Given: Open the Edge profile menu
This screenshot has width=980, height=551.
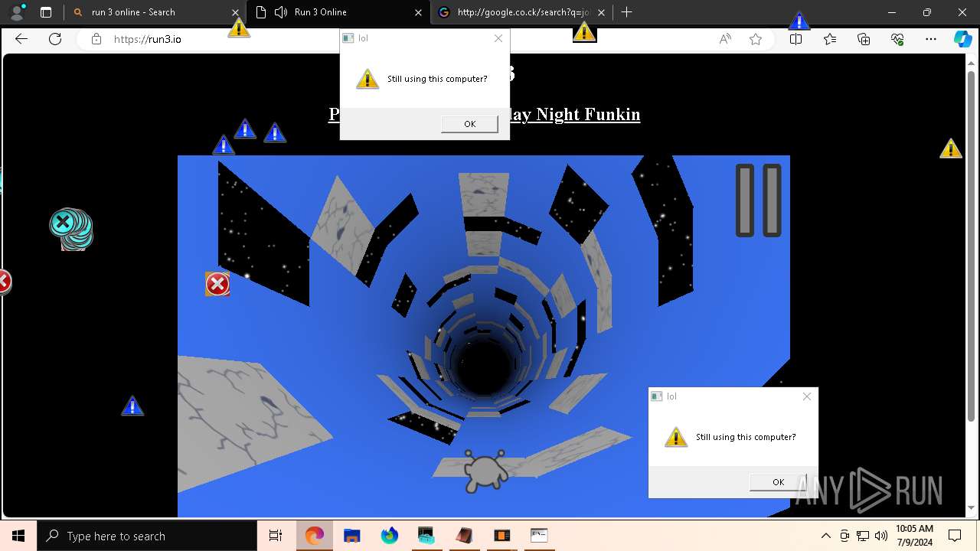Looking at the screenshot, I should tap(17, 12).
